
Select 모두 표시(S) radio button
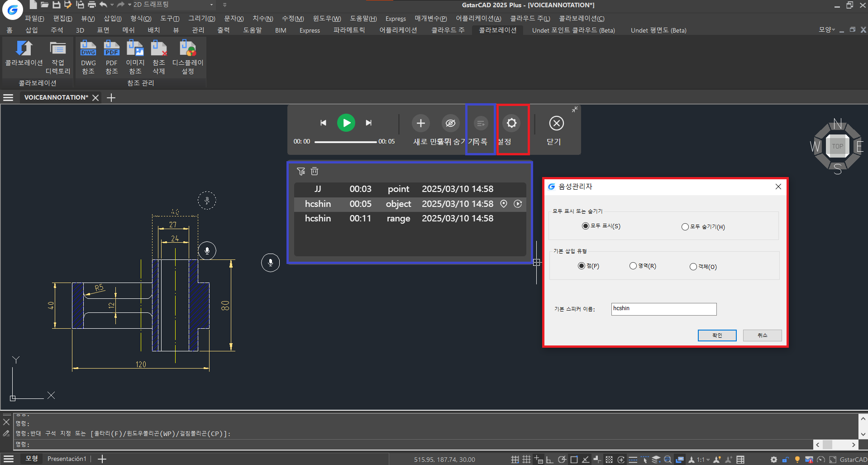coord(586,226)
